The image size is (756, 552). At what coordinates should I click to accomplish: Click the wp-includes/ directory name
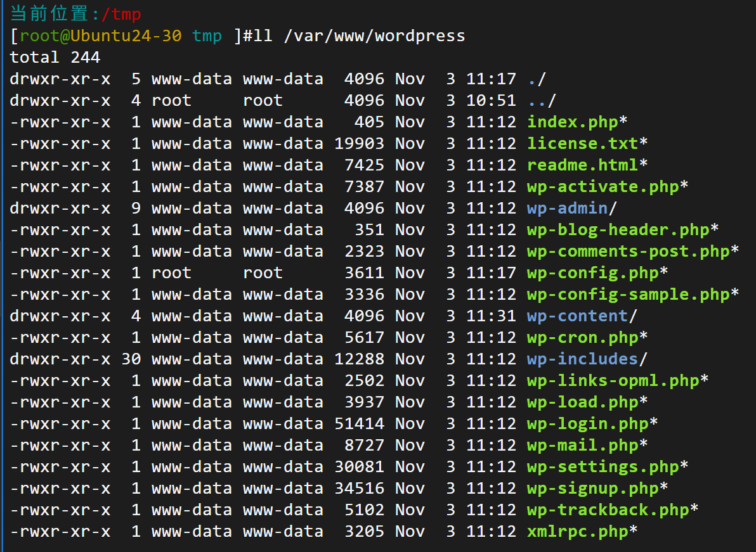tap(587, 359)
